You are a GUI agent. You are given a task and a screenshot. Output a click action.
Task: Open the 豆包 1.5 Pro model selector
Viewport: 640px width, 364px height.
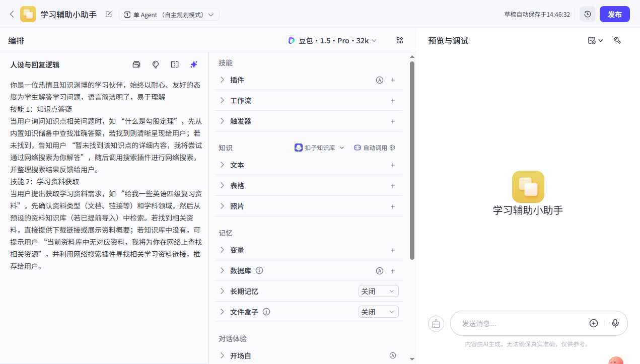(332, 40)
